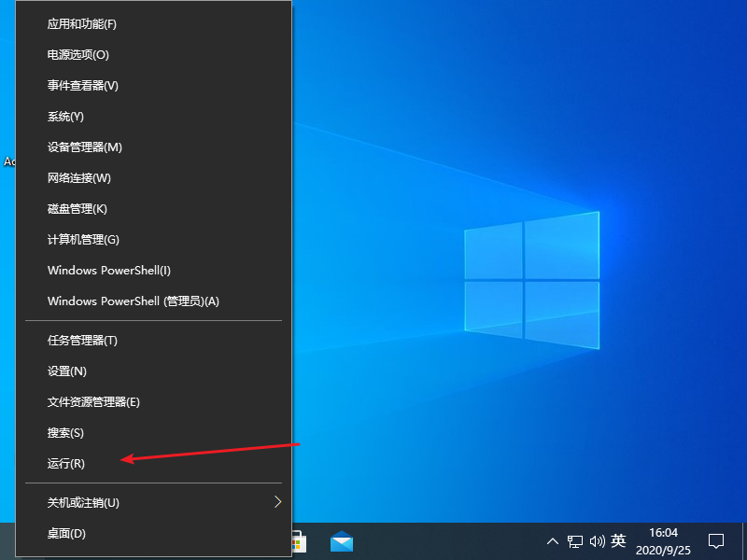Open the volume control in system tray
Image resolution: width=747 pixels, height=560 pixels.
(595, 540)
